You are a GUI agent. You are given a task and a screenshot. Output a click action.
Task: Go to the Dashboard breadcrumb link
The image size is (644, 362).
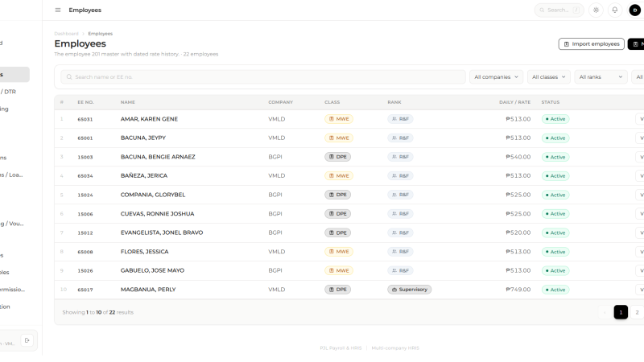(66, 34)
